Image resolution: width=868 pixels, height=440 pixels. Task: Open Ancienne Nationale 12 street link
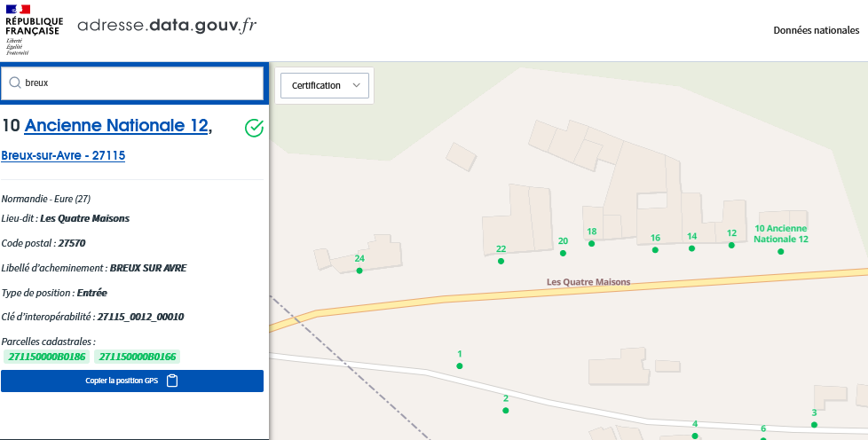point(116,126)
